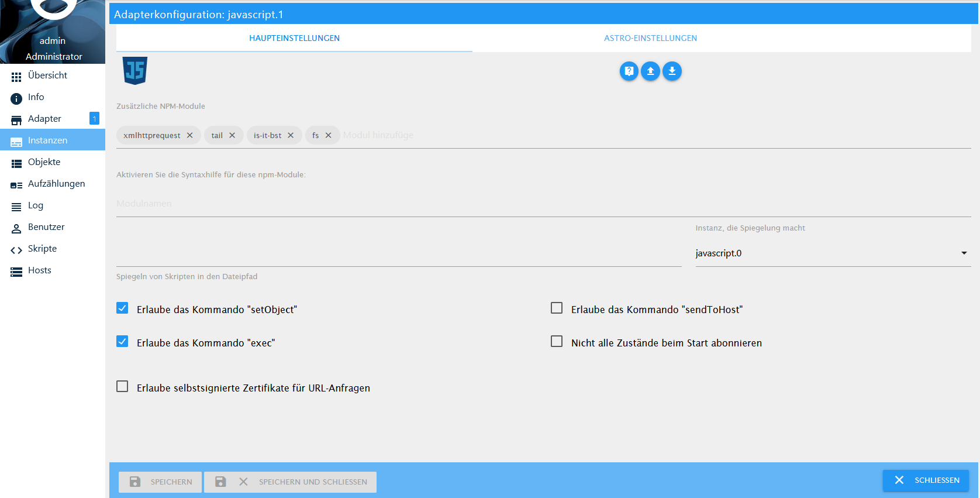Image resolution: width=980 pixels, height=498 pixels.
Task: Allow self-signed certificates checkbox
Action: click(122, 386)
